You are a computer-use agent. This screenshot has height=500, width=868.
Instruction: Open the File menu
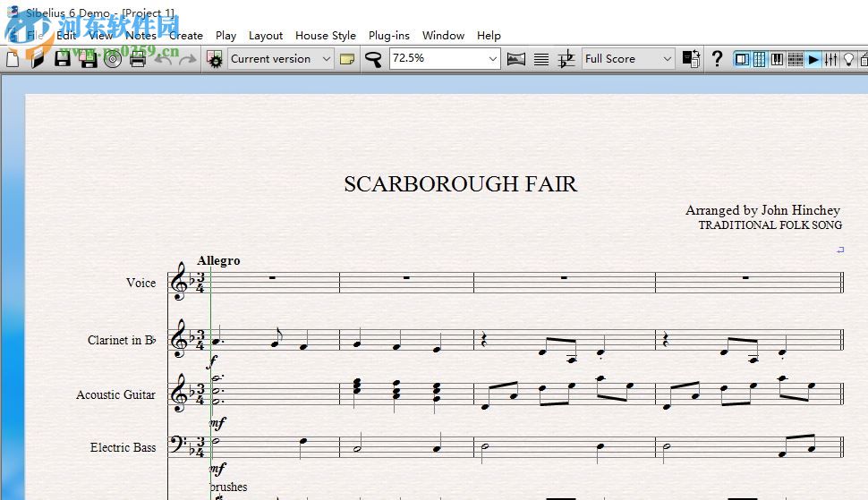point(36,36)
